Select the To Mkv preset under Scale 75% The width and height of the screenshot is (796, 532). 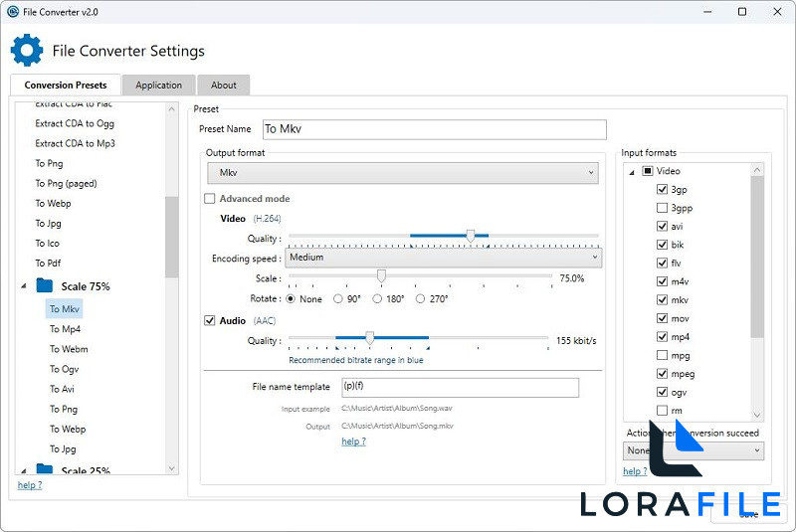65,309
